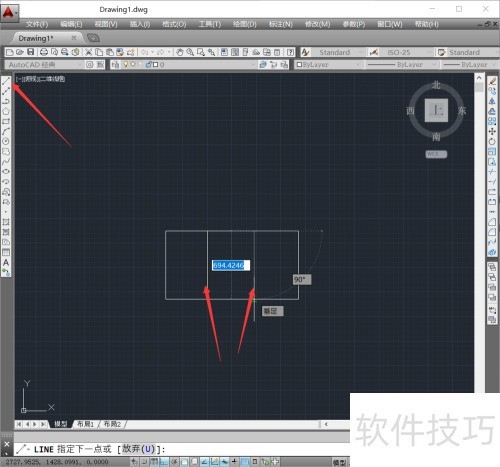Open the 格式(O) menu
The image size is (500, 467).
[174, 24]
